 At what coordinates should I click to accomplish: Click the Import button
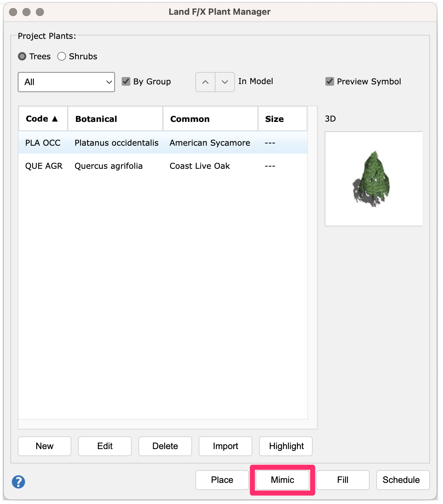[226, 446]
